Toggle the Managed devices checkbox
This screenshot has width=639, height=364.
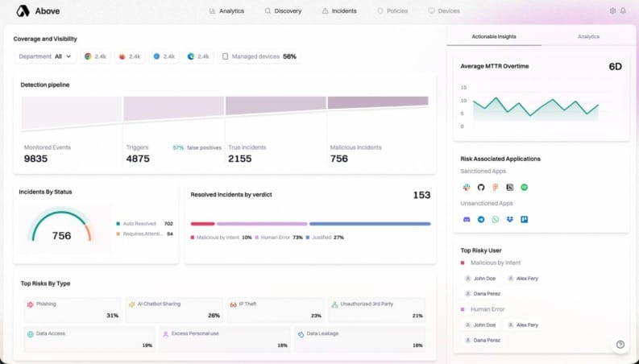click(225, 56)
